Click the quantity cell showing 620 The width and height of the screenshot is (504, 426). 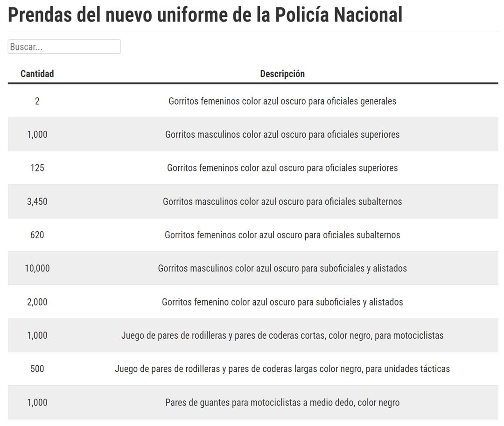[x=37, y=235]
